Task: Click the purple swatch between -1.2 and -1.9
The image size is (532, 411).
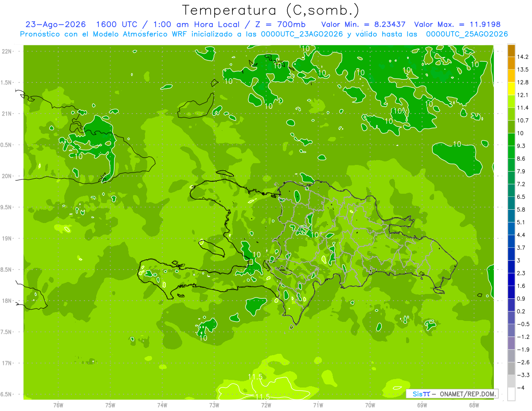Action: [511, 343]
